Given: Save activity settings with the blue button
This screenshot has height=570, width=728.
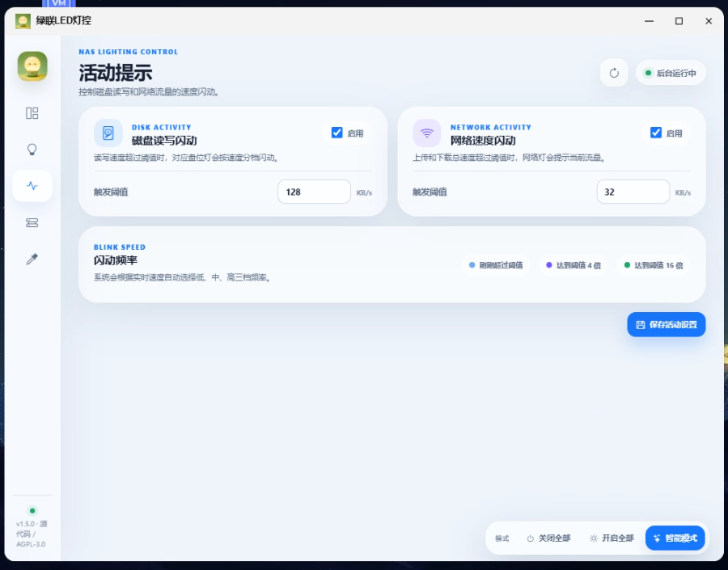Looking at the screenshot, I should click(x=667, y=324).
